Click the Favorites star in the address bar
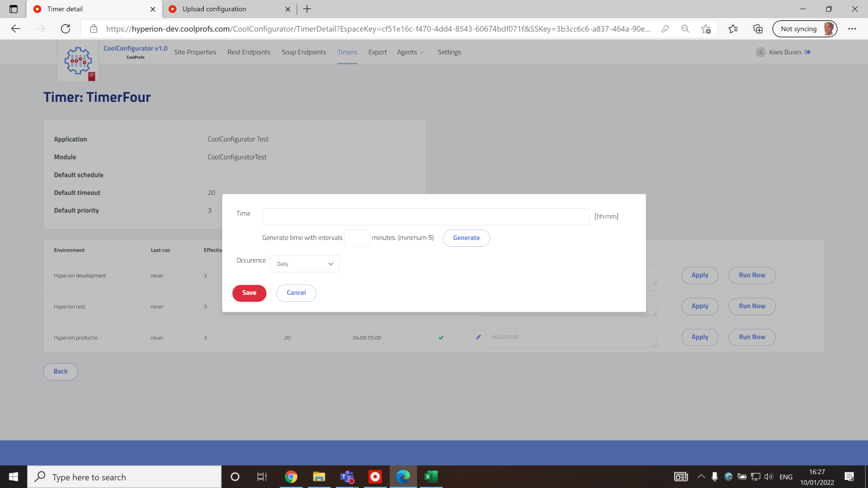 pyautogui.click(x=706, y=28)
